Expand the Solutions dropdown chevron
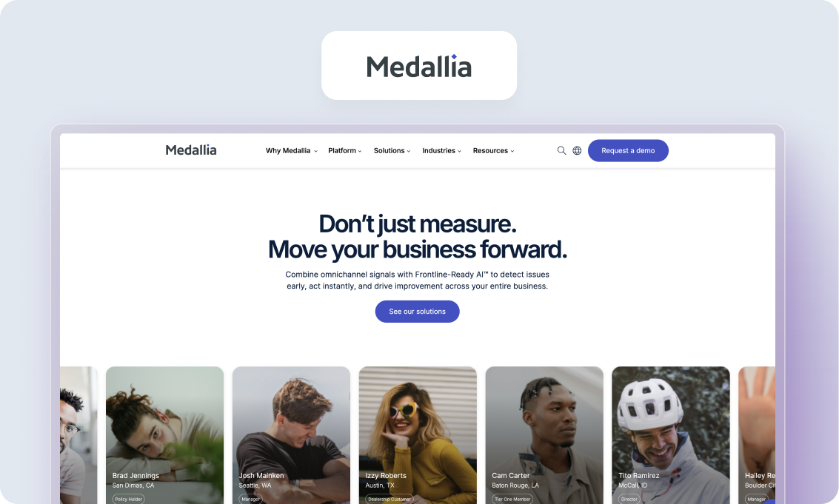This screenshot has width=839, height=504. (408, 152)
